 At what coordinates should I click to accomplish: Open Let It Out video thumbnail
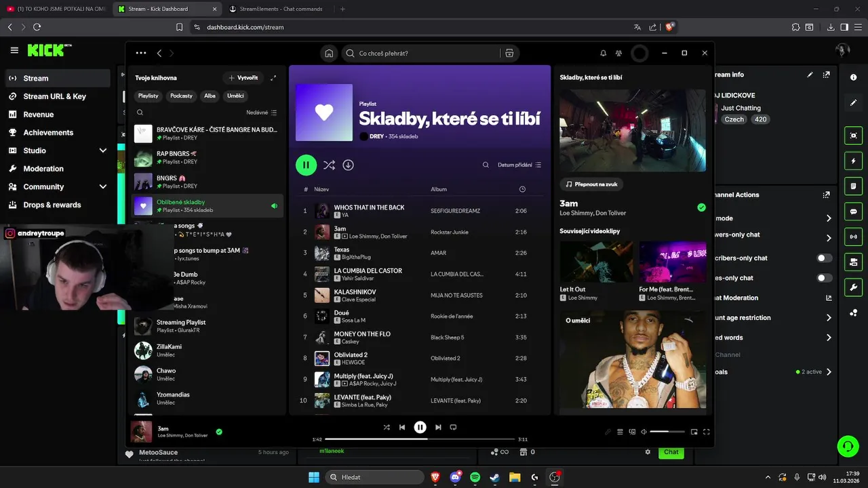click(x=596, y=262)
